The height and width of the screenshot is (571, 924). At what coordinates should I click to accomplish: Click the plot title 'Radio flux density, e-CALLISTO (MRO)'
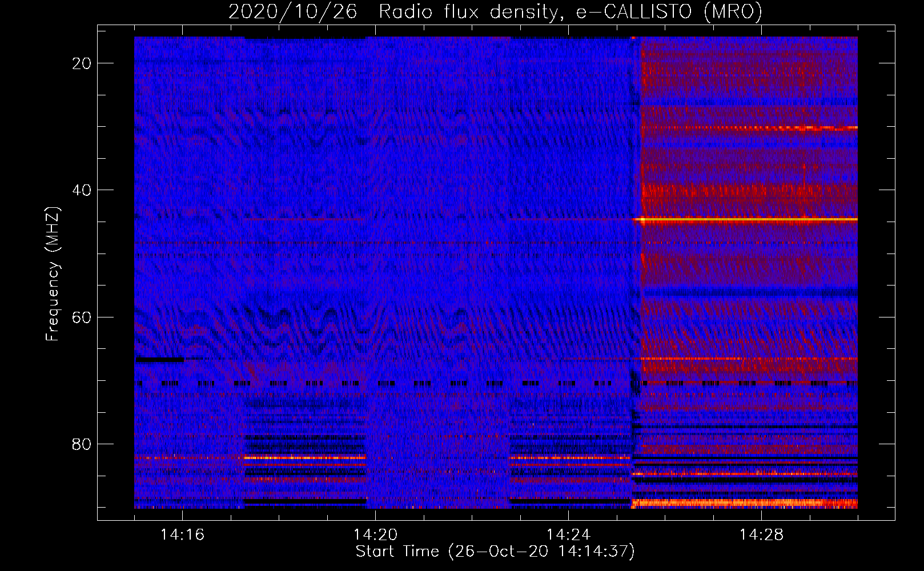[570, 11]
